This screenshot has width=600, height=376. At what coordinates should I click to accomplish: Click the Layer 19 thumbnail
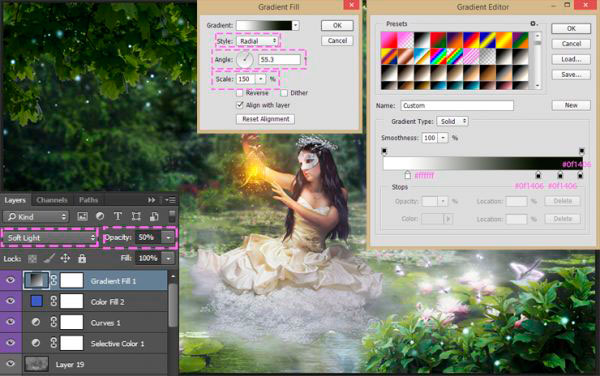coord(36,364)
